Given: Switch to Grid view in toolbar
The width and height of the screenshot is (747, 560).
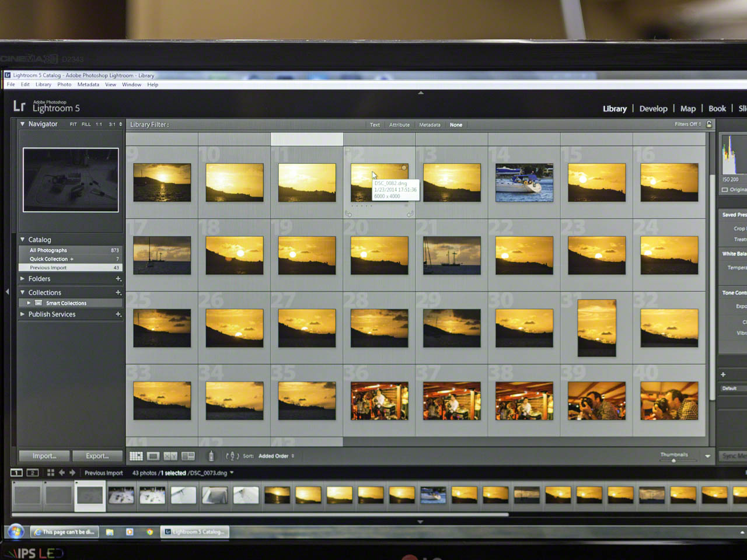Looking at the screenshot, I should point(136,456).
